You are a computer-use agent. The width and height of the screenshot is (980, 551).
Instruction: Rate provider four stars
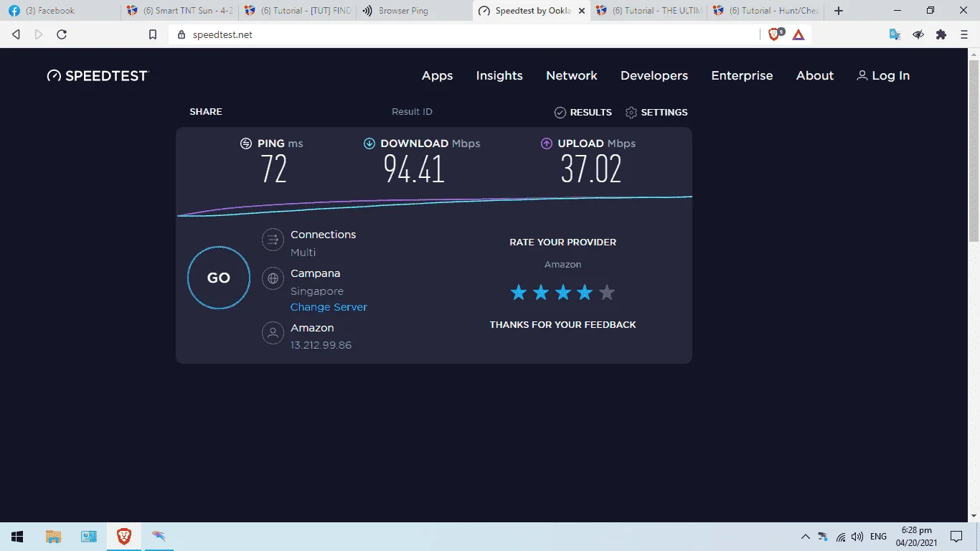click(x=585, y=292)
